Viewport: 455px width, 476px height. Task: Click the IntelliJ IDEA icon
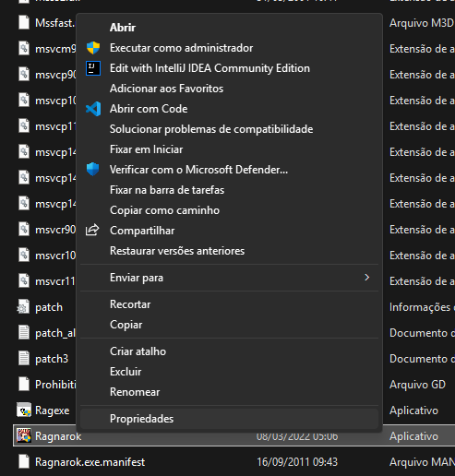pyautogui.click(x=93, y=68)
